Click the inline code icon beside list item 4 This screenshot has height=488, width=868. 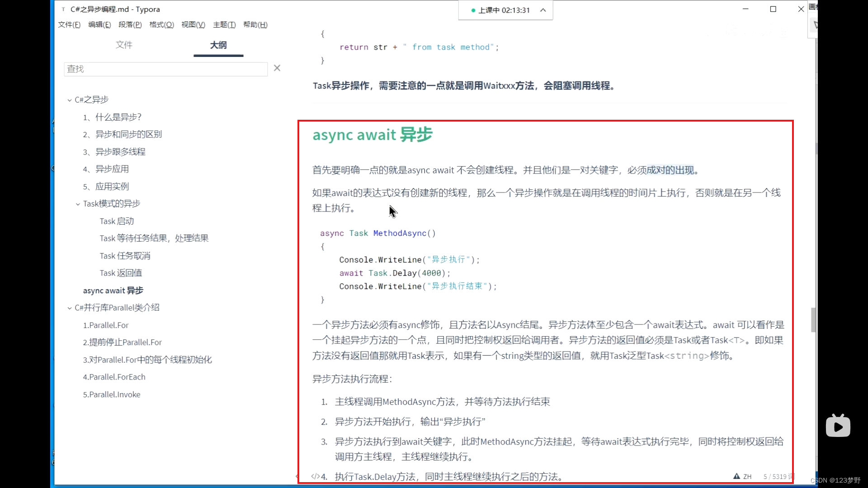click(316, 476)
